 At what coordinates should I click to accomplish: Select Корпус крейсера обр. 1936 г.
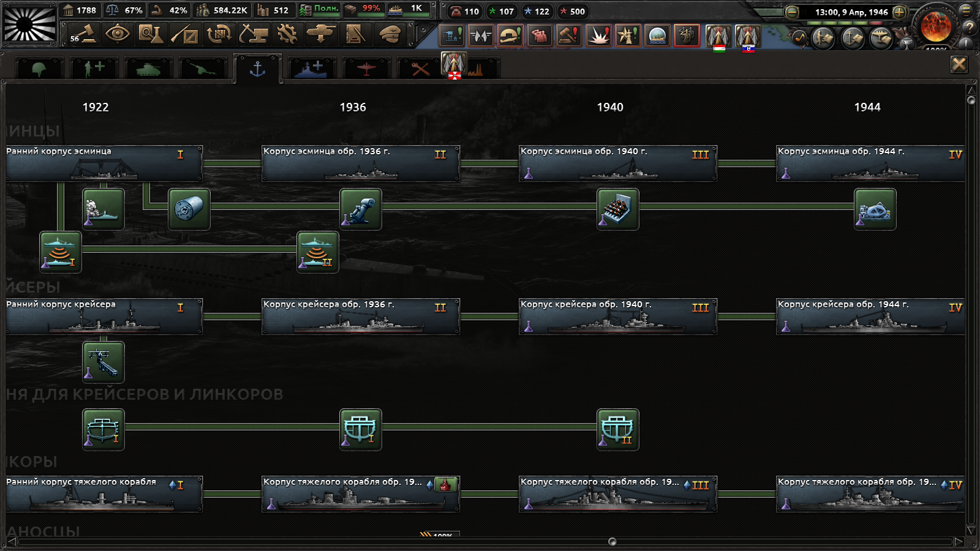pos(361,317)
